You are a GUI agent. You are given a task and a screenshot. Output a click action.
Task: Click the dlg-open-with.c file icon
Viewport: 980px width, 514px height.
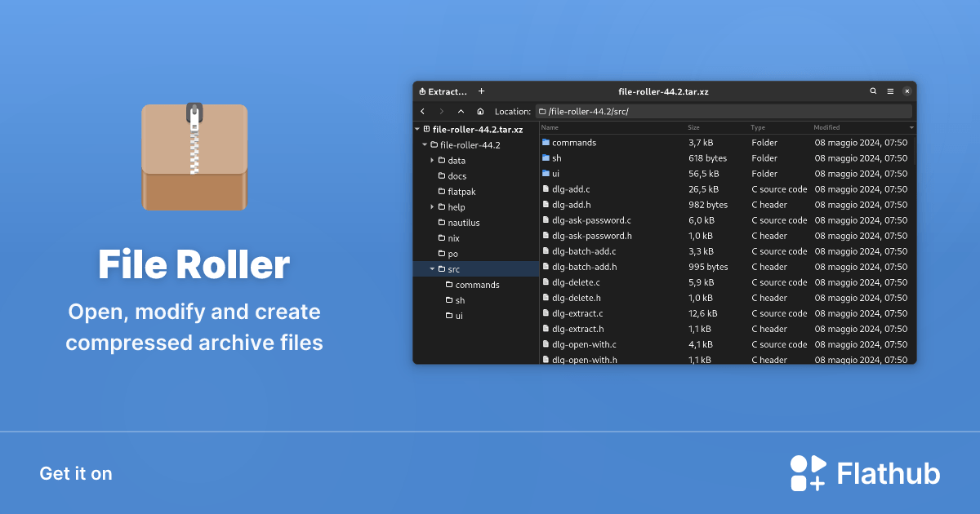[x=546, y=343]
